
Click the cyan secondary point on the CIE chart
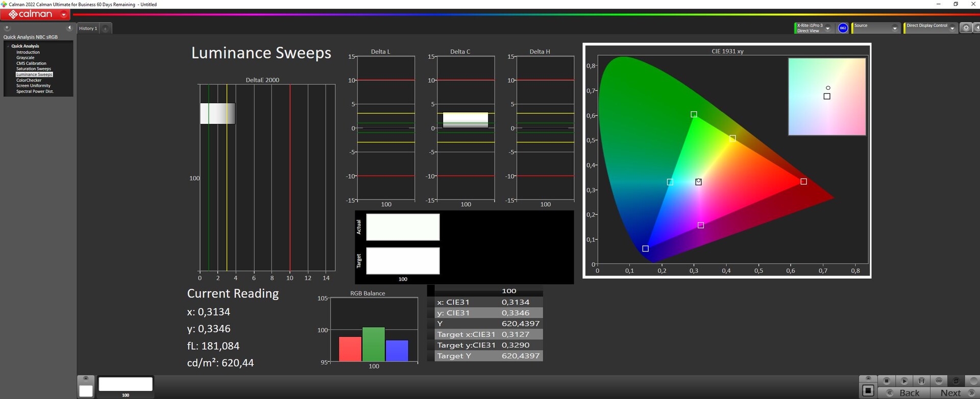(670, 182)
